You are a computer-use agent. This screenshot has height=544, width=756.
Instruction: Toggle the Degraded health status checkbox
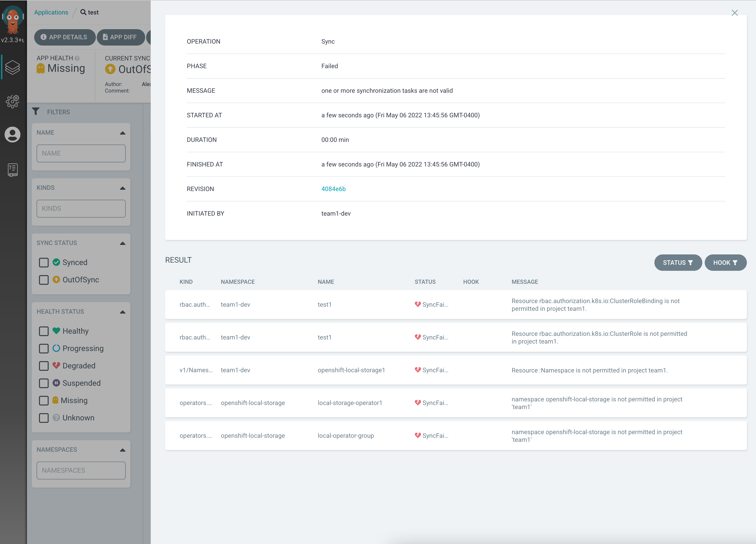pos(44,366)
